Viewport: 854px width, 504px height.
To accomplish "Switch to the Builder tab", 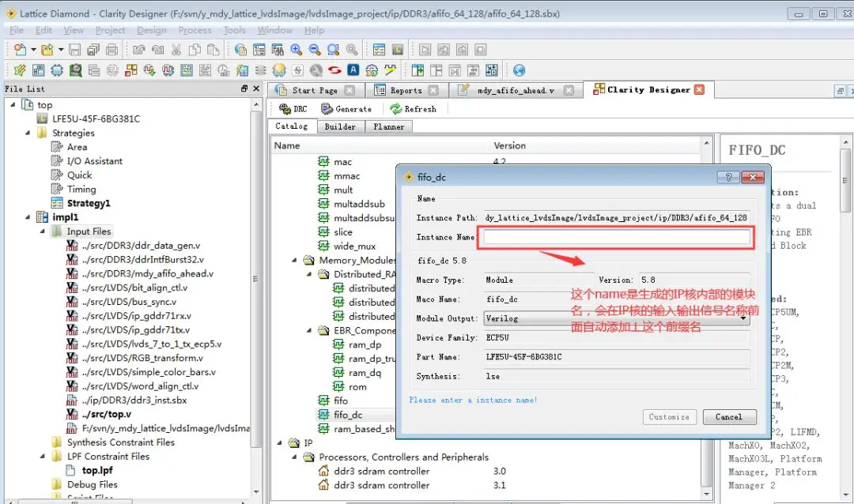I will tap(340, 126).
